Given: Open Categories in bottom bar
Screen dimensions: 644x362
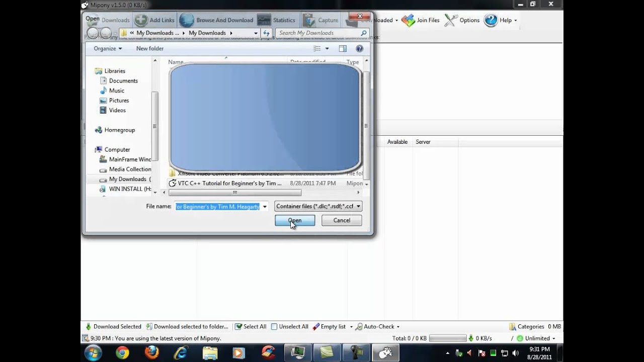Looking at the screenshot, I should click(x=526, y=326).
